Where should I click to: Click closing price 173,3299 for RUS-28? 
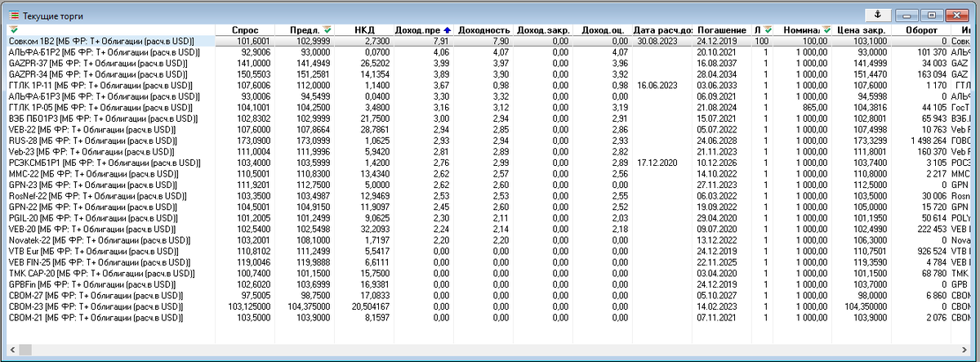pyautogui.click(x=871, y=140)
